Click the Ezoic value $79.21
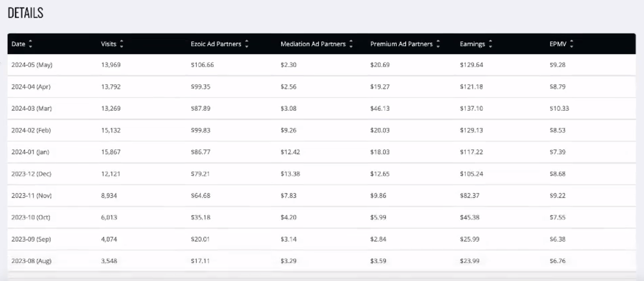This screenshot has width=644, height=281. pos(201,174)
